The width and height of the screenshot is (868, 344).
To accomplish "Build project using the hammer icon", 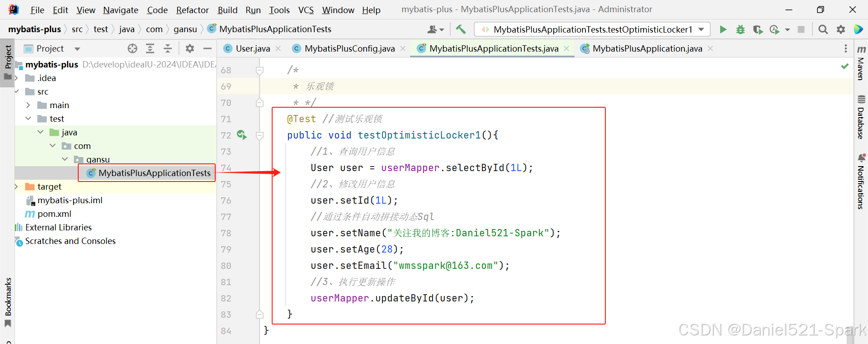I will [x=461, y=29].
